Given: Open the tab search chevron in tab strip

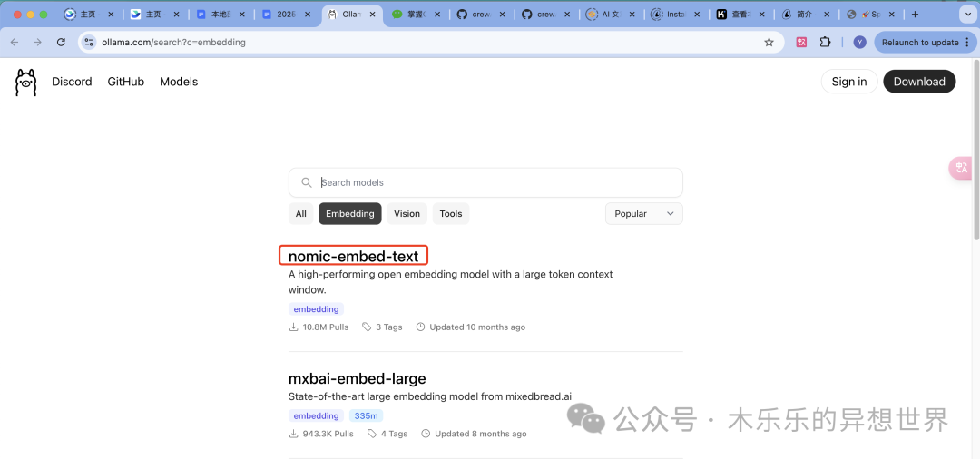Looking at the screenshot, I should pos(967,15).
